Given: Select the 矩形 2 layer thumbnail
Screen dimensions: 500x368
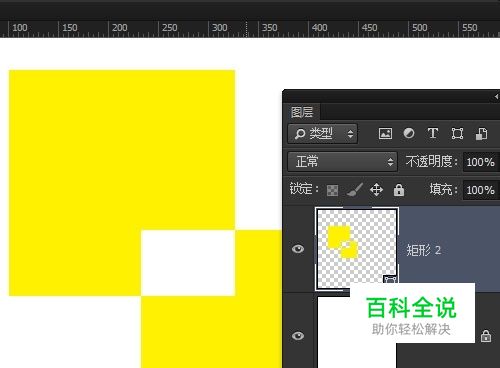Looking at the screenshot, I should 357,249.
